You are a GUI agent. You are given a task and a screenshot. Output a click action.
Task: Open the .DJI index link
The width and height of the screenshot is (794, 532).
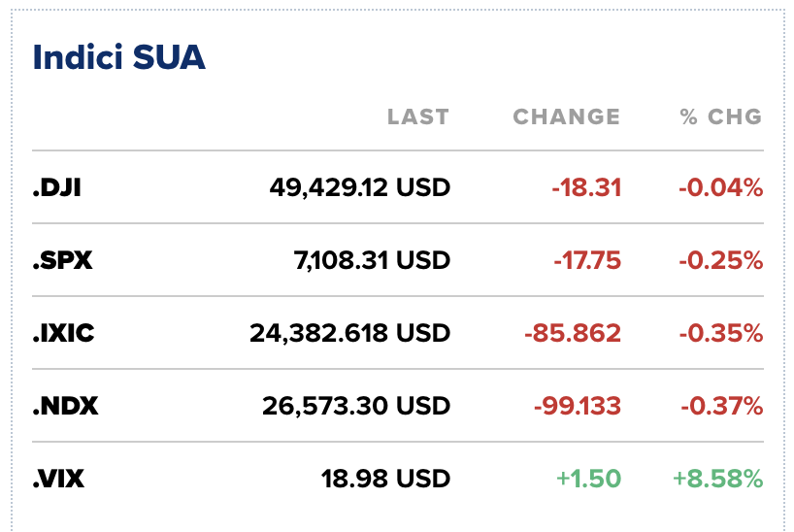pyautogui.click(x=56, y=187)
